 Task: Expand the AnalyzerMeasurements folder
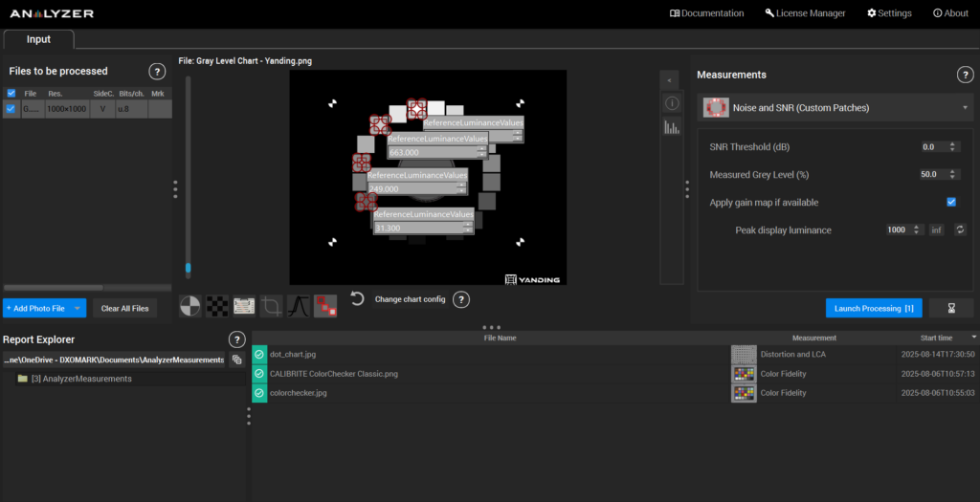tap(23, 379)
